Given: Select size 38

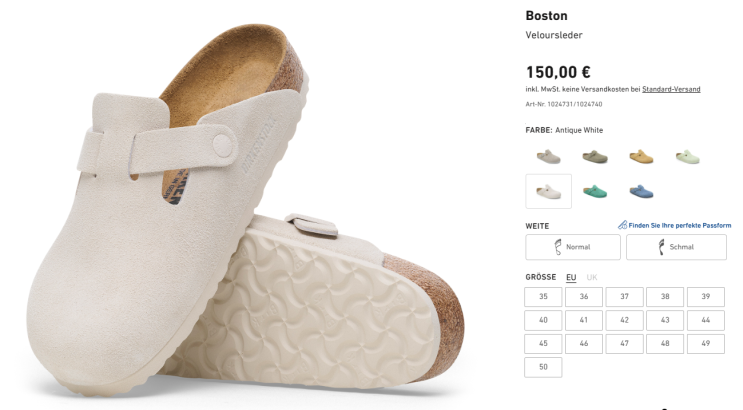Looking at the screenshot, I should 665,297.
